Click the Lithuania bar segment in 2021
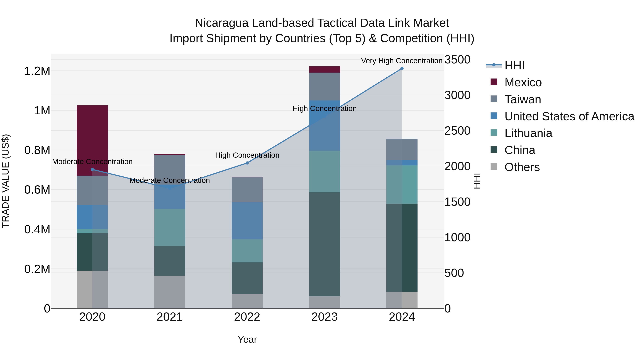Screen dimensions: 644x362 tap(170, 227)
